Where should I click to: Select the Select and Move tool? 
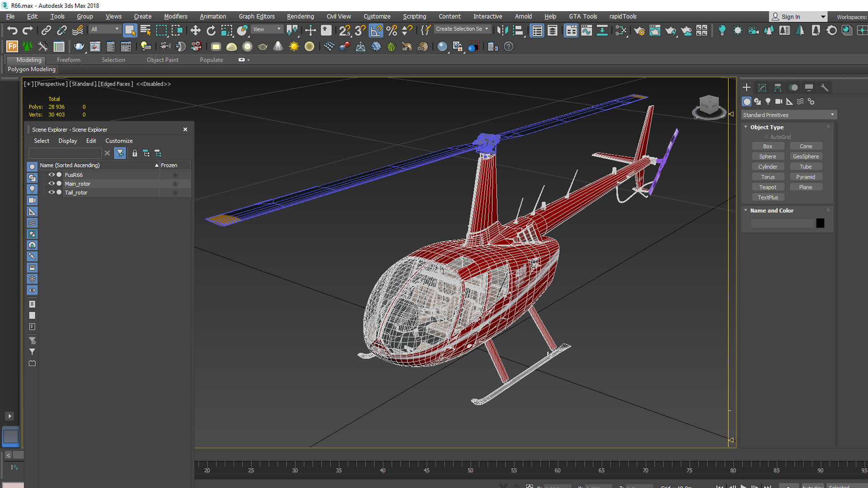pyautogui.click(x=195, y=30)
